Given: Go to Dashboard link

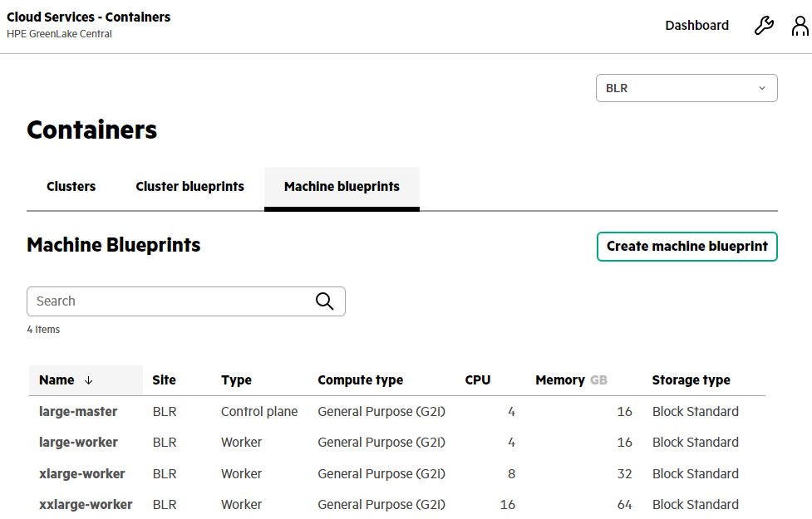Looking at the screenshot, I should [x=696, y=26].
